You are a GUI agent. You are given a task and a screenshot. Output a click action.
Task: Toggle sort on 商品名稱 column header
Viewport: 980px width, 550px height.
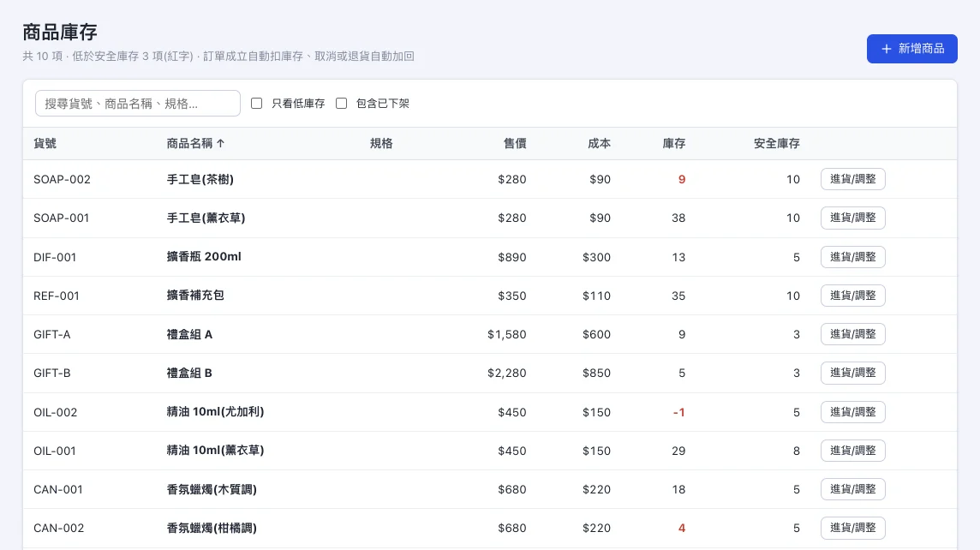click(195, 143)
